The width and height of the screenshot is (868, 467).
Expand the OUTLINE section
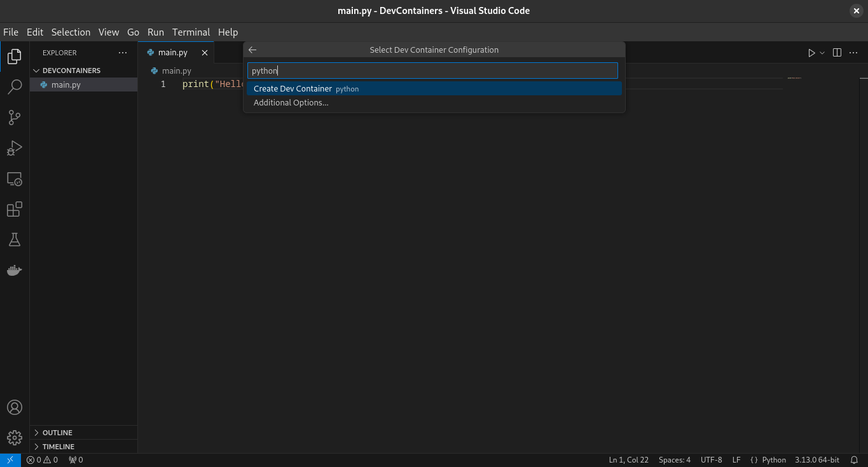pos(57,433)
